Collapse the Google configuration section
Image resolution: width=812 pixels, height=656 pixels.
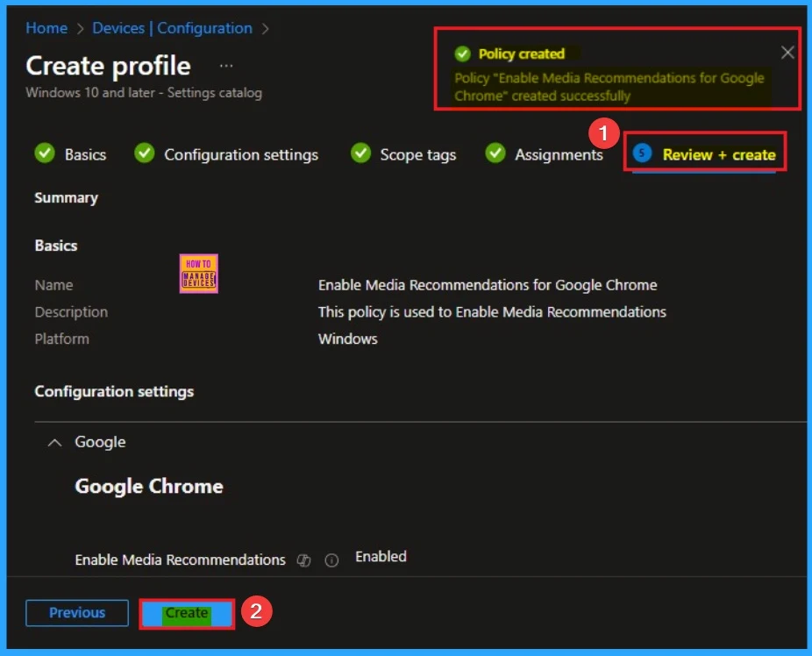pyautogui.click(x=54, y=442)
